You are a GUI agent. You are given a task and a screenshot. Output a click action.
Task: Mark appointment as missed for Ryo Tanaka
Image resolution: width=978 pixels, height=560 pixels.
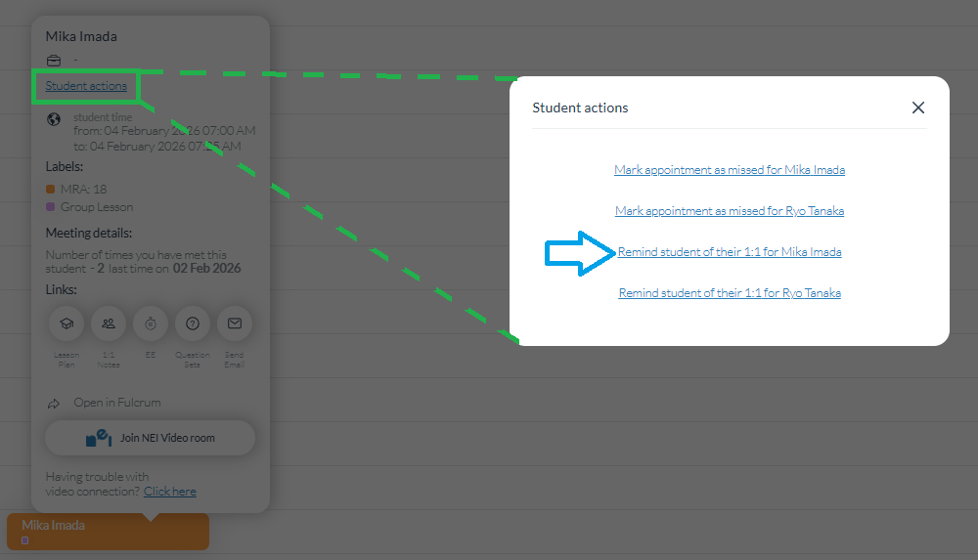pos(730,211)
